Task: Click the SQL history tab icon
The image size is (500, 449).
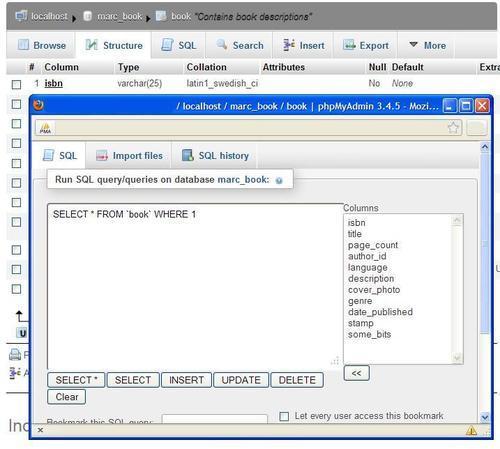Action: coord(188,155)
